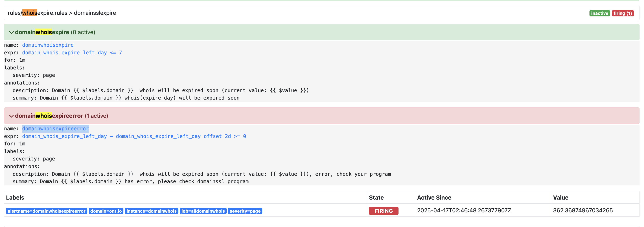644x227 pixels.
Task: Click the alertname=domainwhoisexpireerror label badge
Action: tap(46, 211)
